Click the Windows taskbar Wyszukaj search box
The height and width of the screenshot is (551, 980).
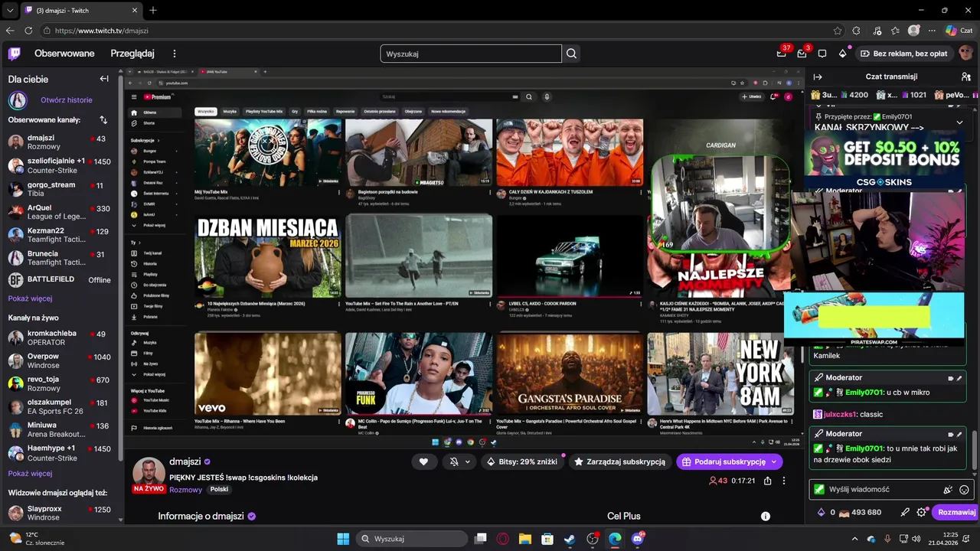point(412,539)
